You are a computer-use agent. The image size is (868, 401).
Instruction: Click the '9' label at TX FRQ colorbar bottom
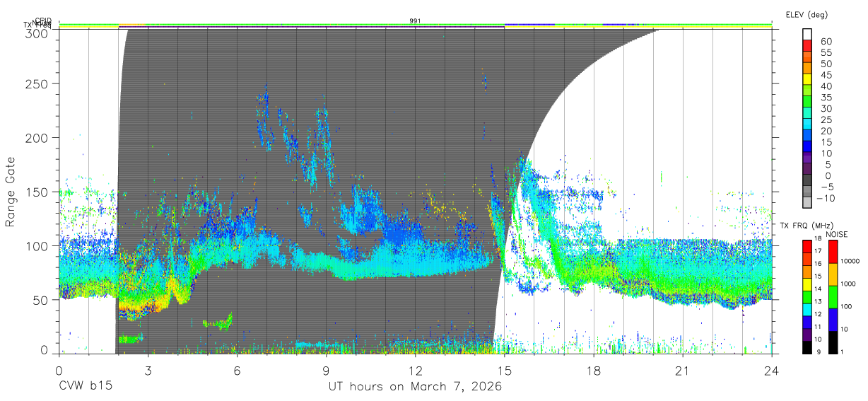[x=819, y=351]
